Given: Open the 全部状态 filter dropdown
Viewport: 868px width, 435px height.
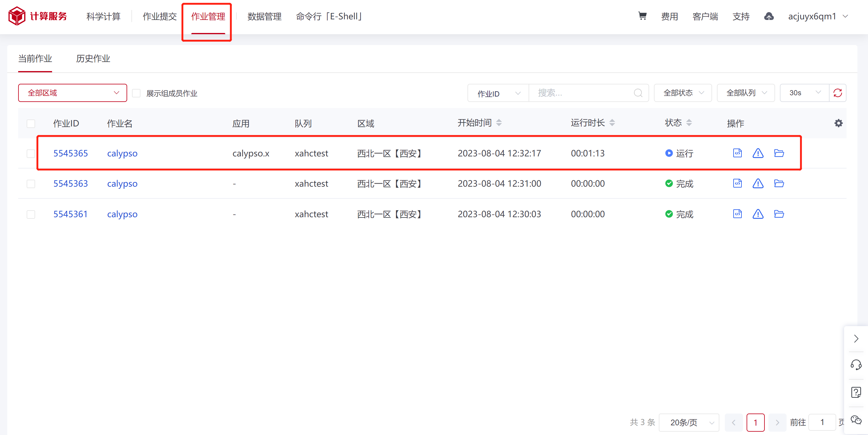Looking at the screenshot, I should (683, 93).
